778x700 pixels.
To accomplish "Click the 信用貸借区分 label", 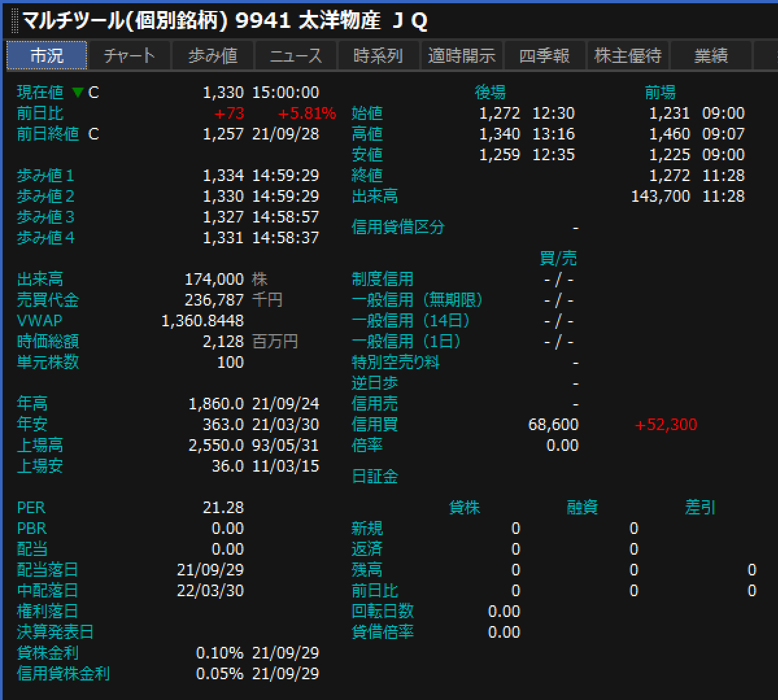I will [x=398, y=227].
